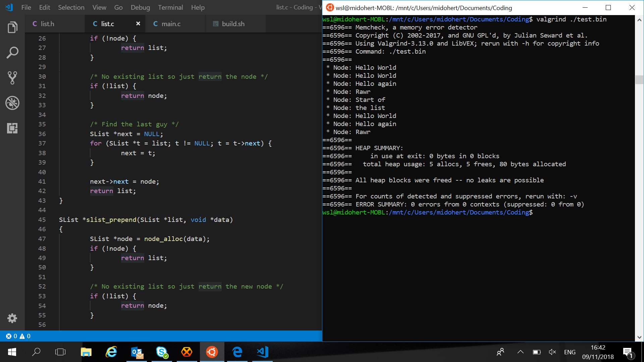The image size is (644, 362).
Task: Click the ENG input language indicator
Action: 570,352
